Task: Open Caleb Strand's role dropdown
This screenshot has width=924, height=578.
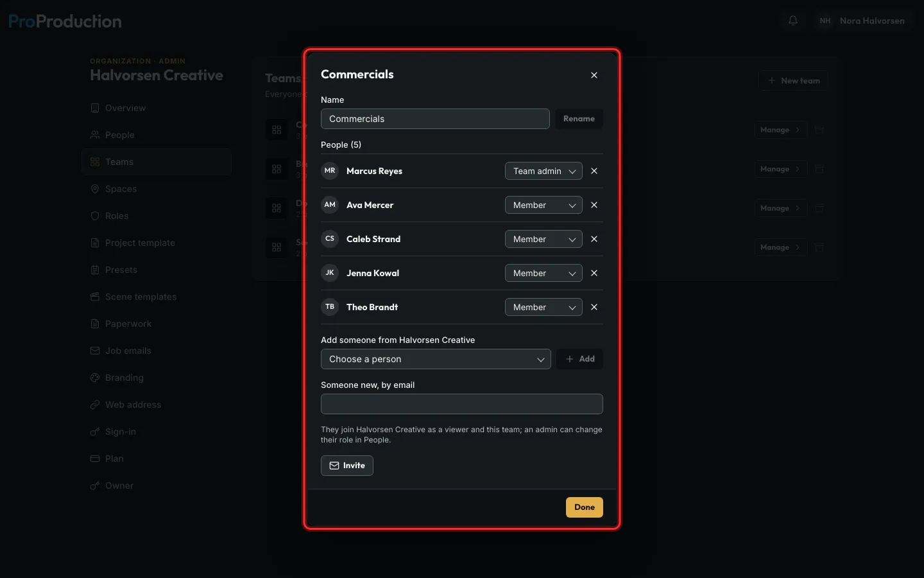Action: coord(543,239)
